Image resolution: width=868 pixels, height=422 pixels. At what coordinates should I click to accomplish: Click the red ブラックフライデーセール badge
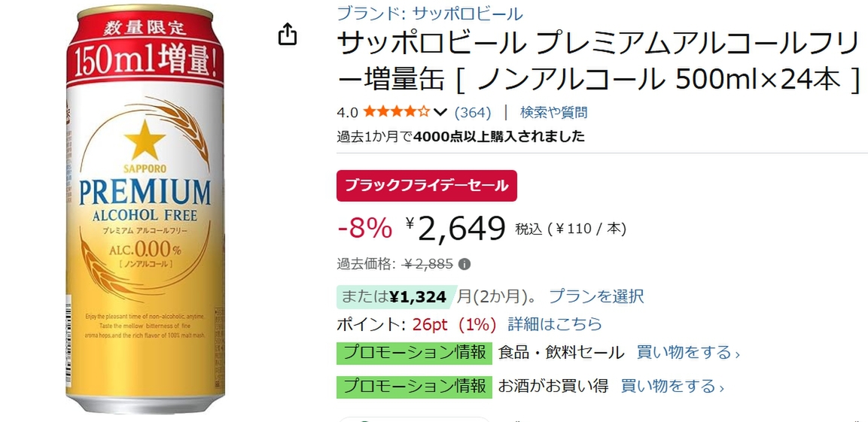tap(426, 186)
